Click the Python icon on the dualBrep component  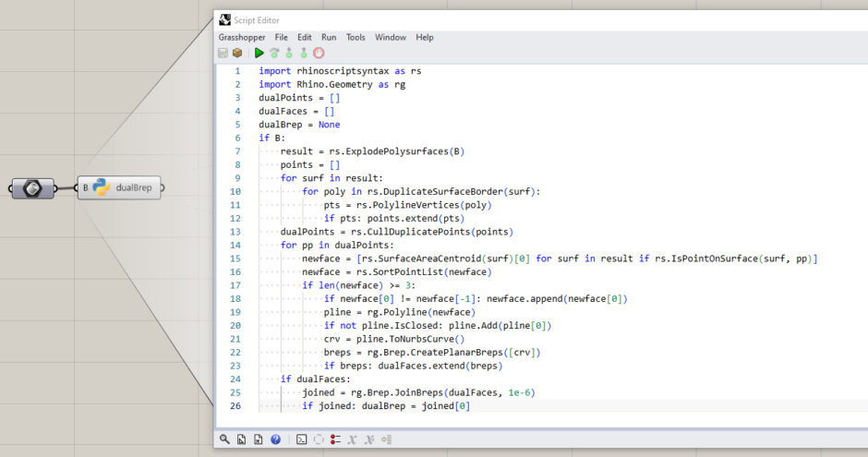point(102,188)
